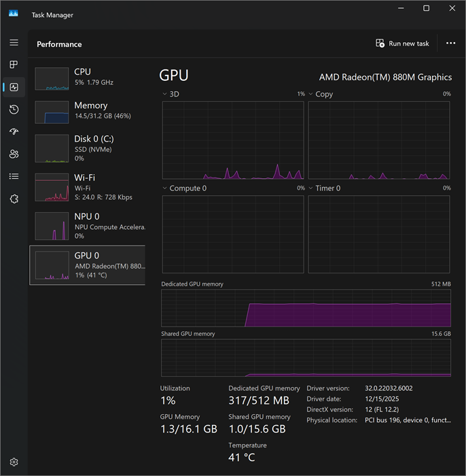Click the Performance page heading
This screenshot has width=466, height=476.
[x=59, y=44]
